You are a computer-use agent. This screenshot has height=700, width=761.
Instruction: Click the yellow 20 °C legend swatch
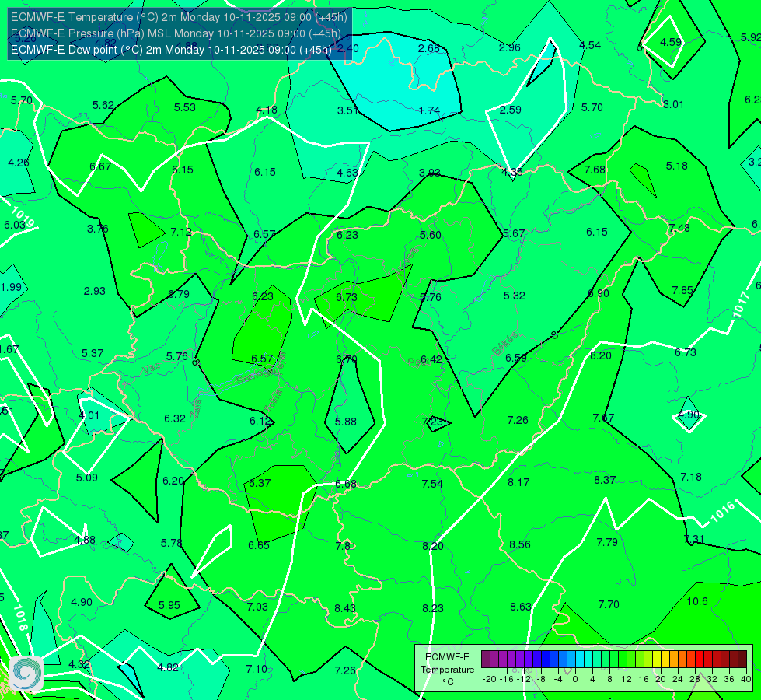[x=657, y=660]
